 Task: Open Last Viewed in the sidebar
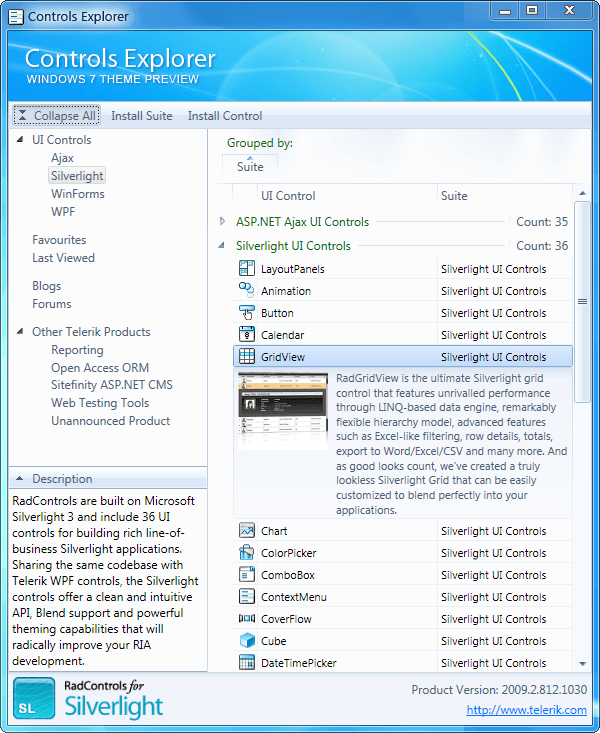coord(63,258)
